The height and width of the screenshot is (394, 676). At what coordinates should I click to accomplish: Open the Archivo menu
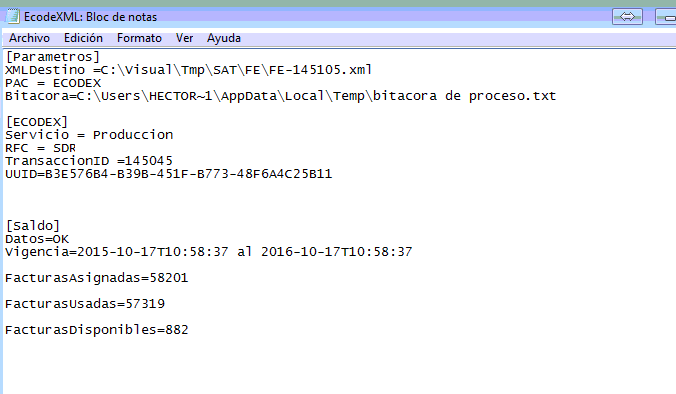point(29,38)
